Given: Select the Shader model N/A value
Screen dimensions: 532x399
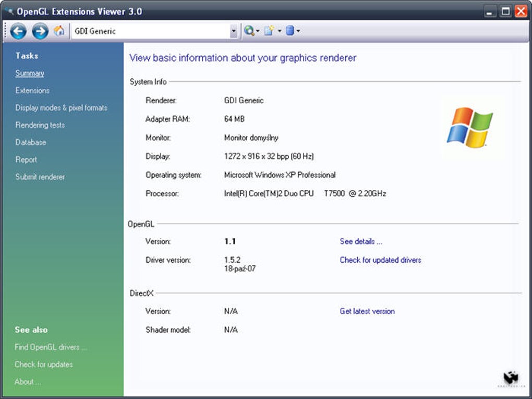Looking at the screenshot, I should point(231,330).
